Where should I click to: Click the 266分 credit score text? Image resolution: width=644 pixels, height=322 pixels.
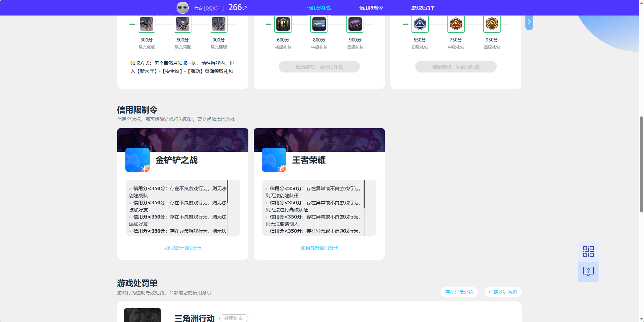(238, 7)
